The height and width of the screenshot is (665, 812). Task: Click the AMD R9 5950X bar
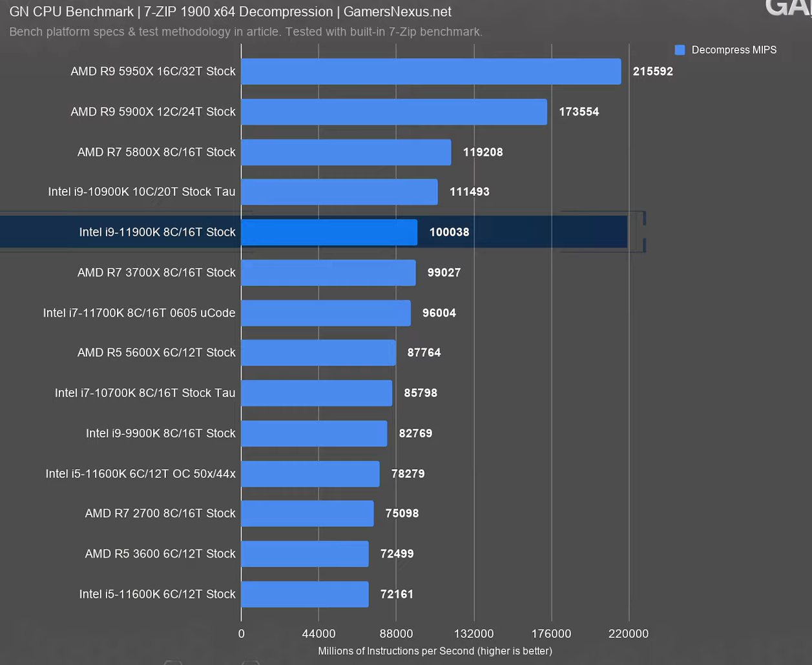(431, 71)
